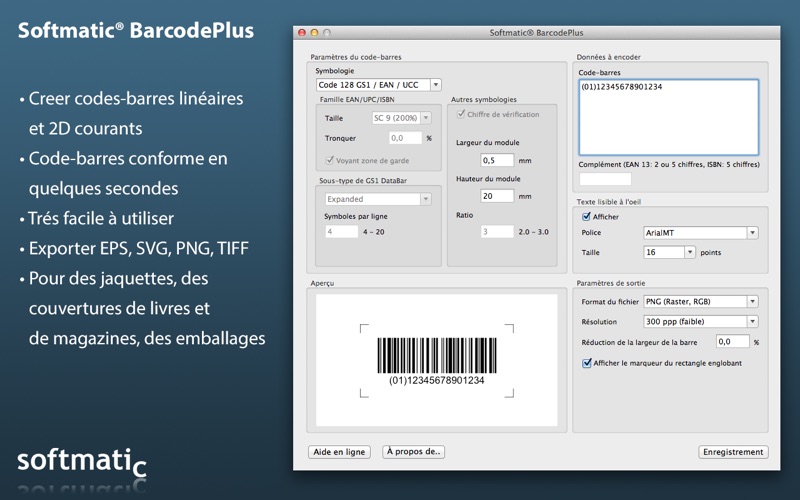
Task: Click the Softmatic BarcodePlus window title
Action: point(536,33)
